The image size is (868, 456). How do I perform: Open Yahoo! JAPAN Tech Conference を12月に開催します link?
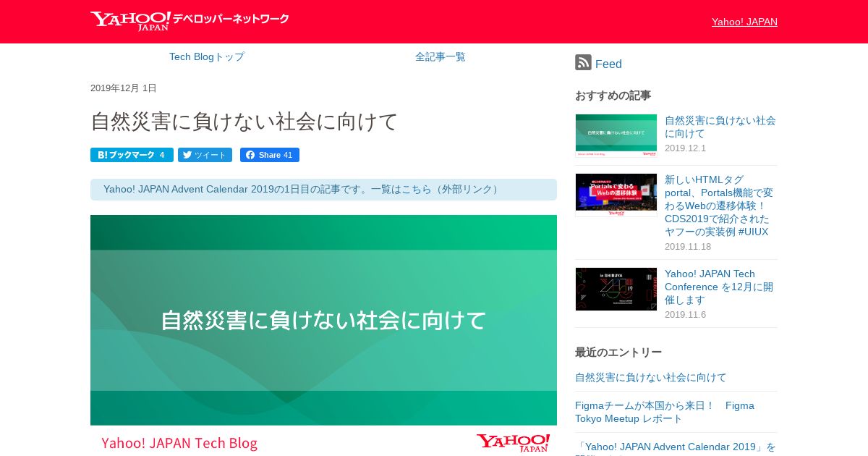pos(719,287)
